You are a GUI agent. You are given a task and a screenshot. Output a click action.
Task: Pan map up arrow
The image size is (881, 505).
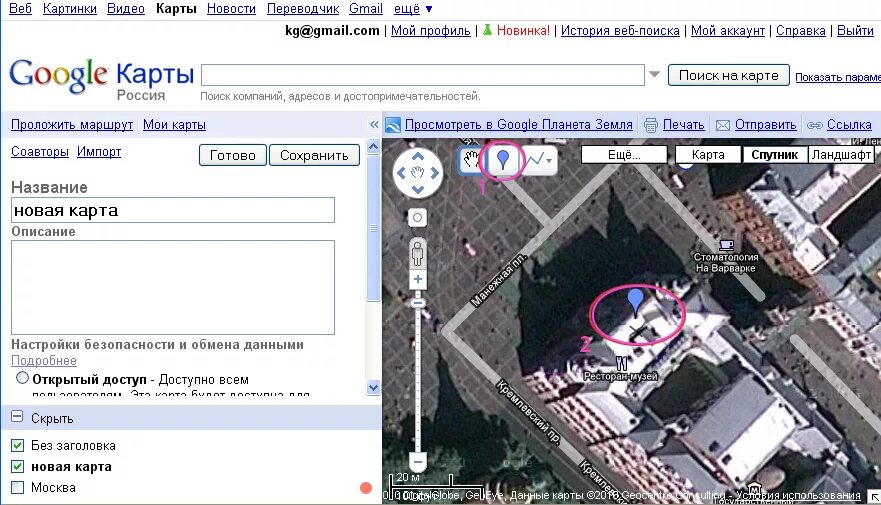tap(417, 156)
